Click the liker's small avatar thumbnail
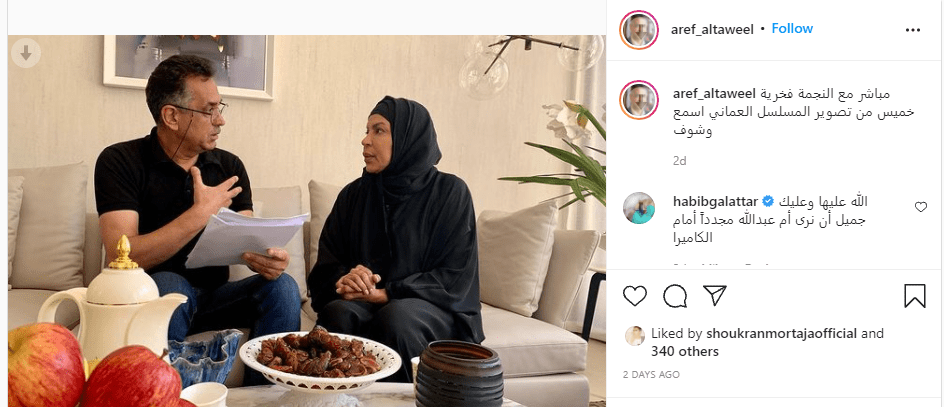 [x=635, y=335]
